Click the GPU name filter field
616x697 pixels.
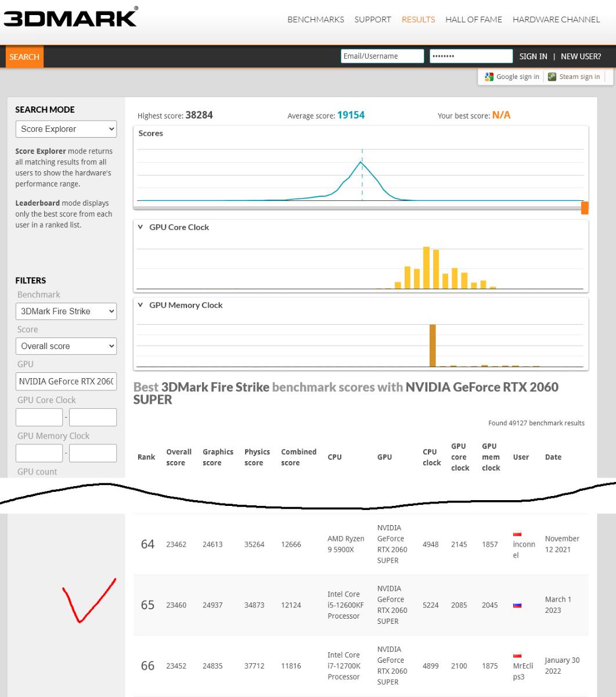pyautogui.click(x=66, y=382)
